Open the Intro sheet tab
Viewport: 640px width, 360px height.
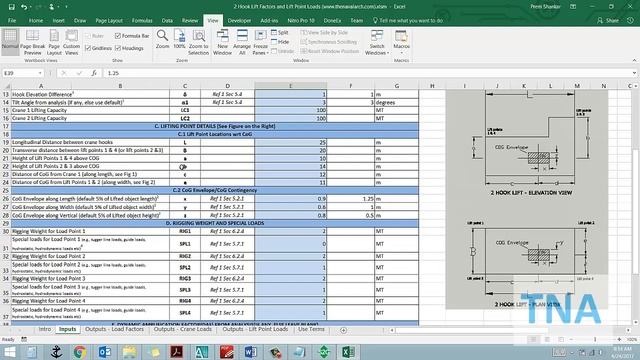pyautogui.click(x=44, y=329)
